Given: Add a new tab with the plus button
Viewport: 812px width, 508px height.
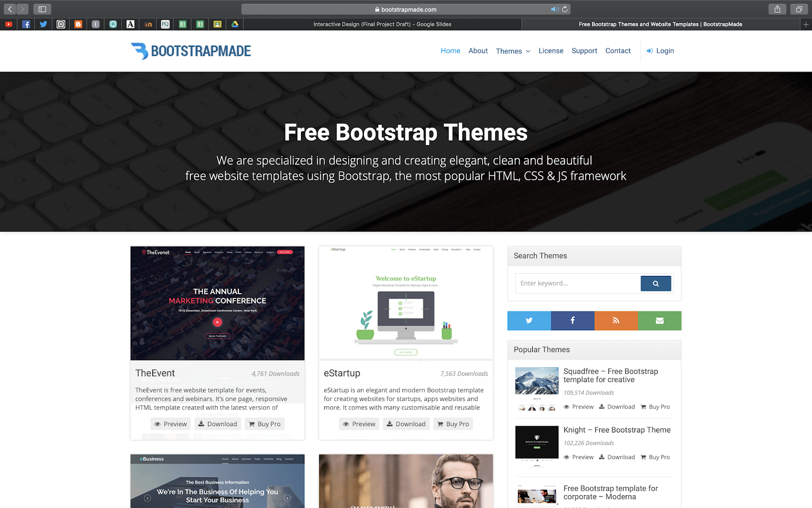Looking at the screenshot, I should pyautogui.click(x=806, y=24).
